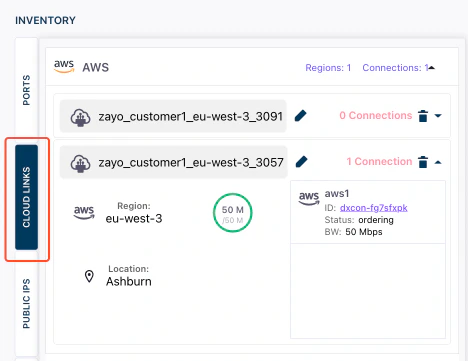The width and height of the screenshot is (468, 361).
Task: Click the 1 Connection label
Action: 379,161
